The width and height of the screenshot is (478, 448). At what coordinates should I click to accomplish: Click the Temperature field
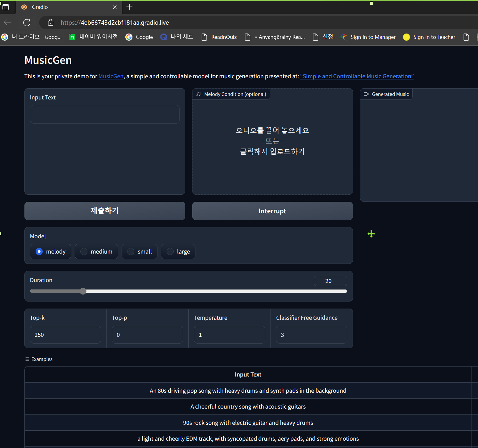pos(230,335)
